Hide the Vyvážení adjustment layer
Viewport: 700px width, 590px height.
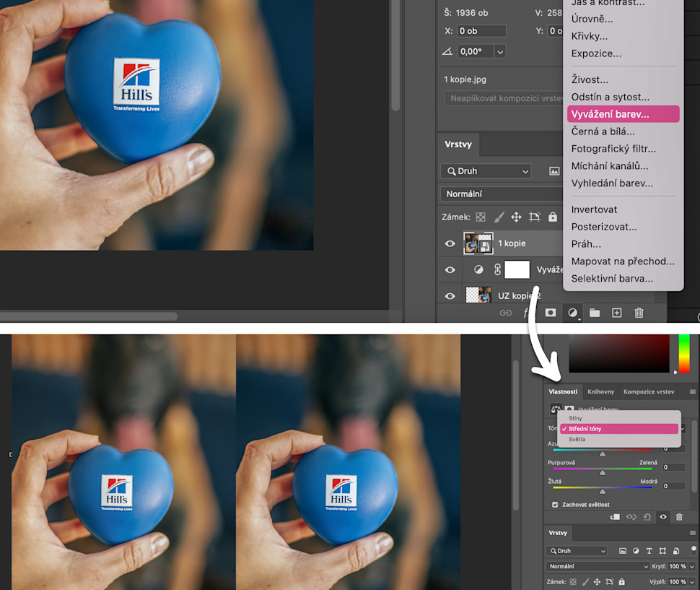coord(450,270)
